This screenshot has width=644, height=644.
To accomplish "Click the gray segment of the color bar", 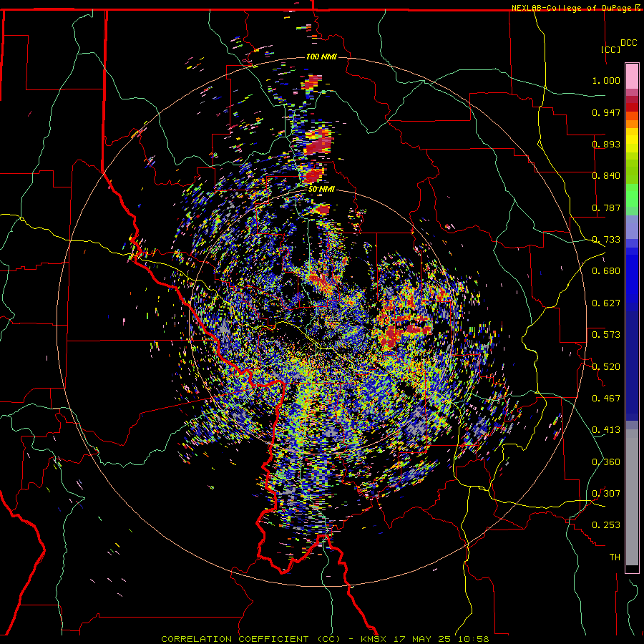I will 632,497.
